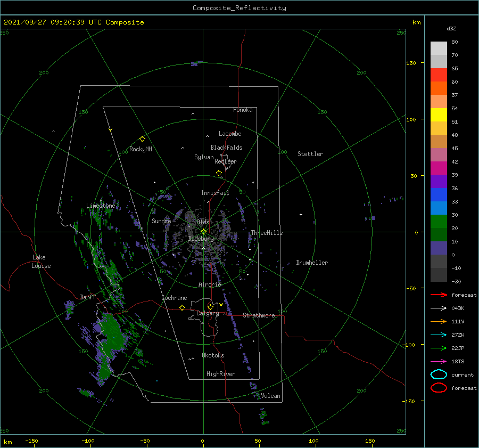The width and height of the screenshot is (479, 448).
Task: Click the red forecast arrow legend icon
Action: (439, 295)
